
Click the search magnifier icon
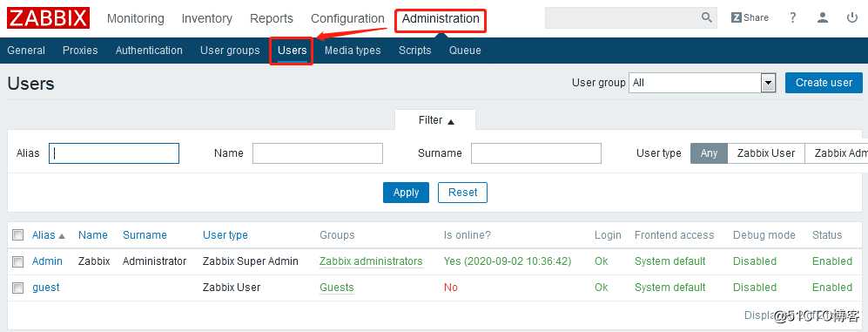[706, 17]
